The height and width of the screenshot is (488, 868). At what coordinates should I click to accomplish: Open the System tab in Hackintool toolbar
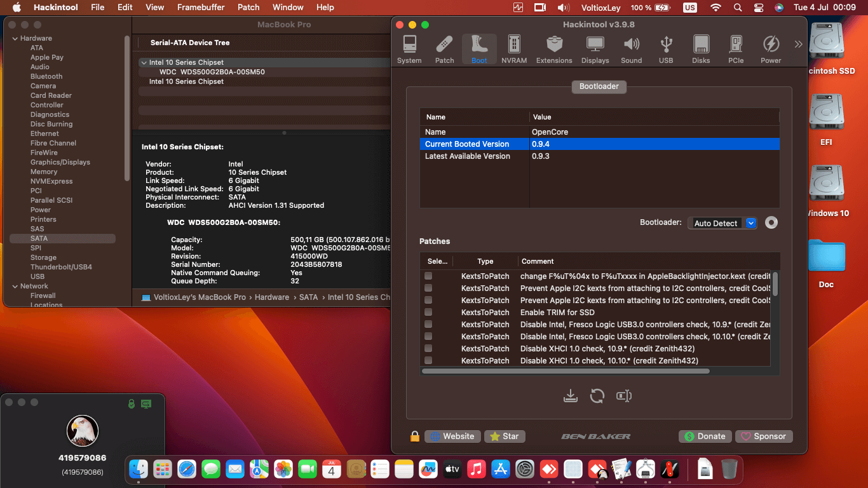pos(409,50)
